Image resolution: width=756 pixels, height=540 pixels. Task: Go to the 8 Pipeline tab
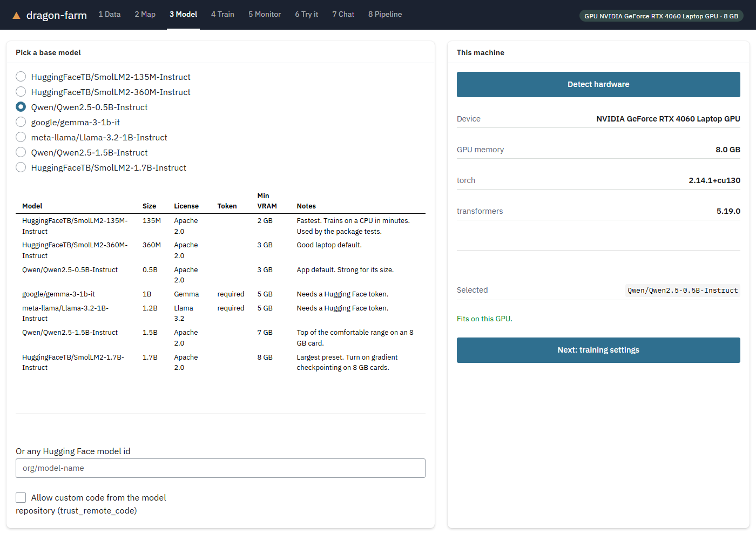tap(385, 15)
